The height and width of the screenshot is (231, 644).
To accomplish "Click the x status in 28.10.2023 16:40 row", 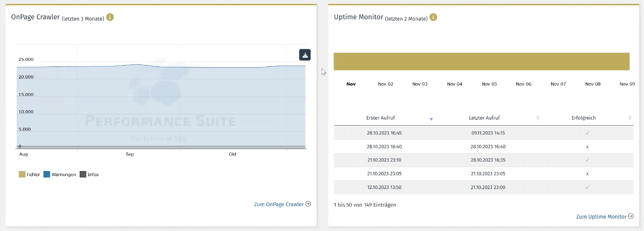I will 587,147.
